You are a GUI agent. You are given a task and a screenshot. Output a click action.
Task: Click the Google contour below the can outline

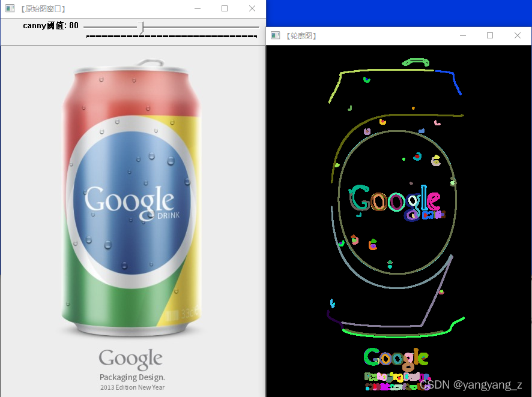click(x=396, y=359)
